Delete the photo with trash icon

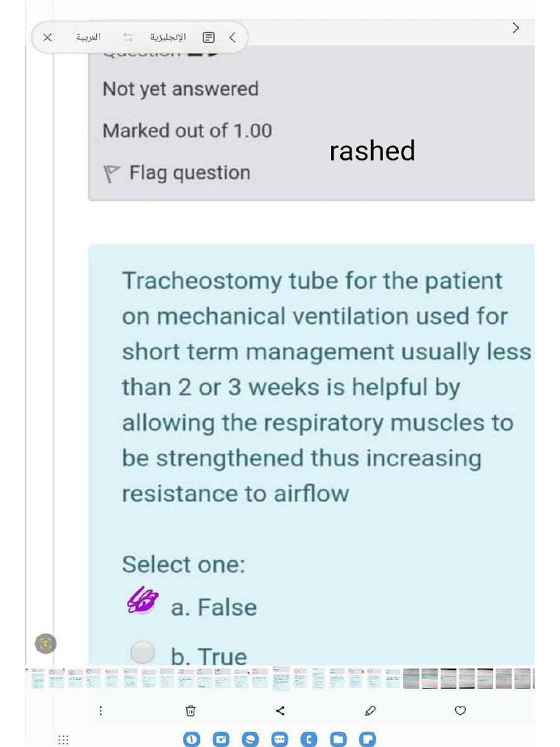click(190, 711)
